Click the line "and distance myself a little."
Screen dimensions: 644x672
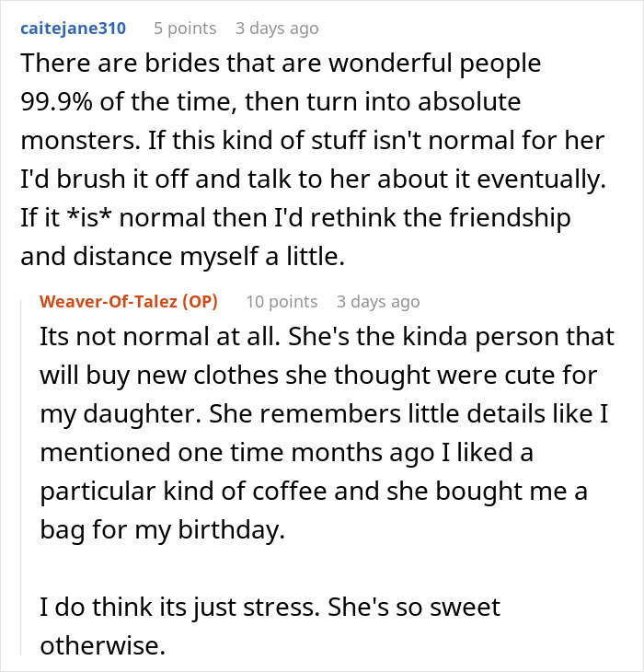point(181,257)
